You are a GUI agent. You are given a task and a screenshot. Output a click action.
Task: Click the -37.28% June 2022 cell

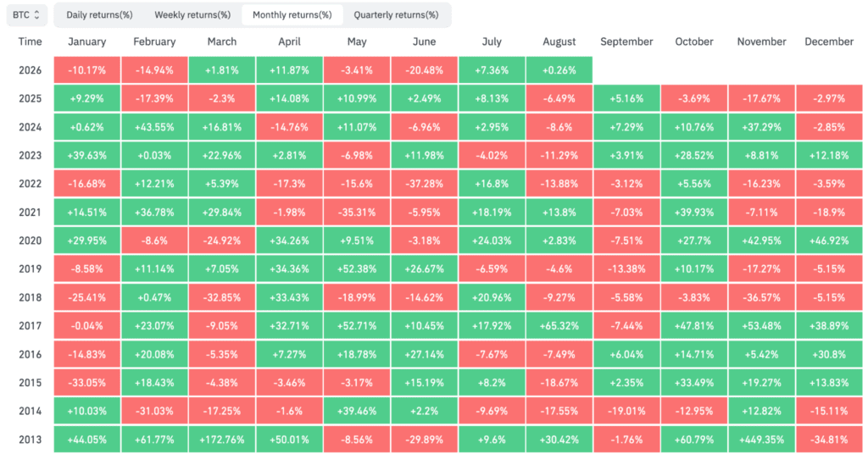425,184
